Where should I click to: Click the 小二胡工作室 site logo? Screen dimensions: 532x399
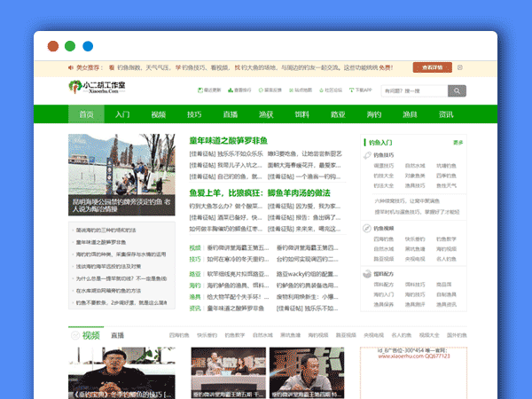(98, 90)
